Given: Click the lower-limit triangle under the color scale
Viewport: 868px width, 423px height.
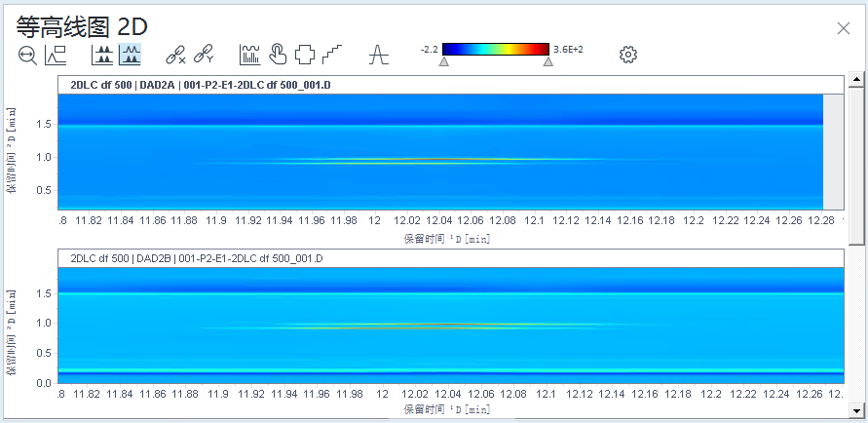Looking at the screenshot, I should coord(443,61).
